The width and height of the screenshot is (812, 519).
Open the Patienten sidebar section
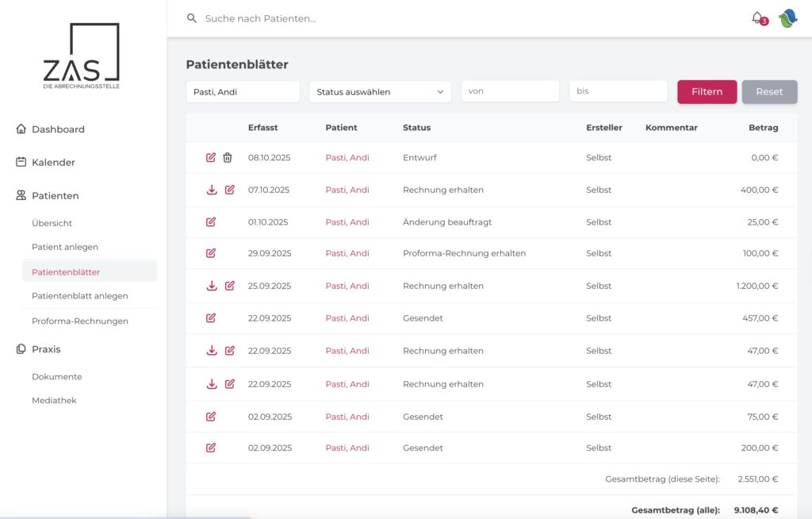click(55, 195)
